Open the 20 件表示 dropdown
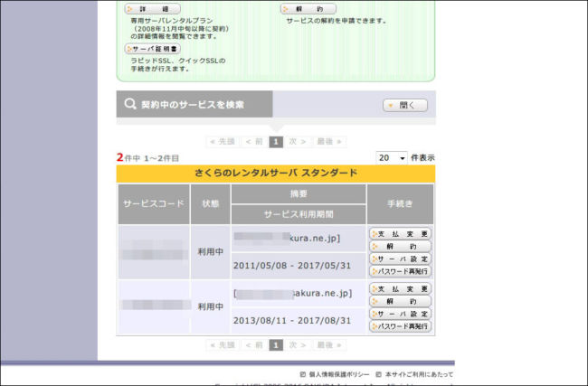Viewport: 588px width, 386px height. pos(391,158)
